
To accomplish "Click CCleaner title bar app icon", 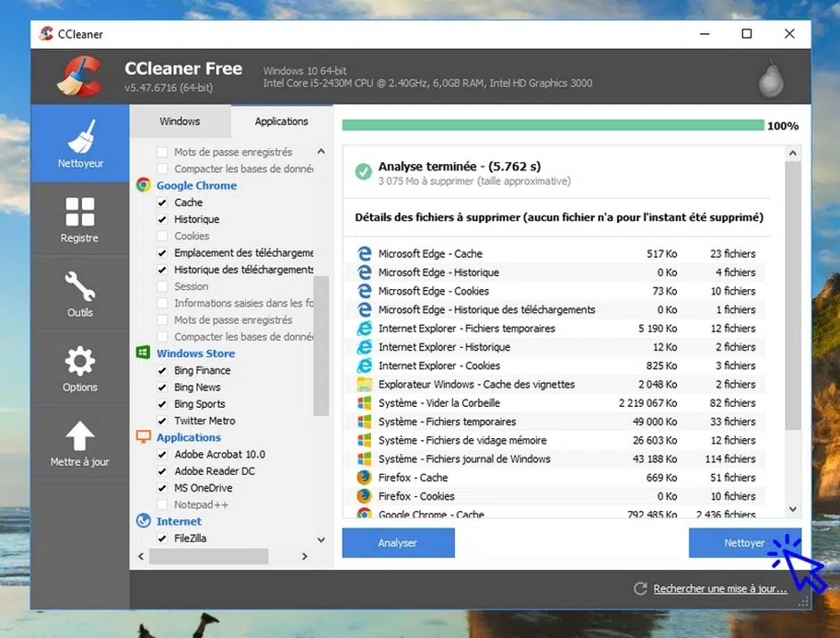I will tap(46, 34).
